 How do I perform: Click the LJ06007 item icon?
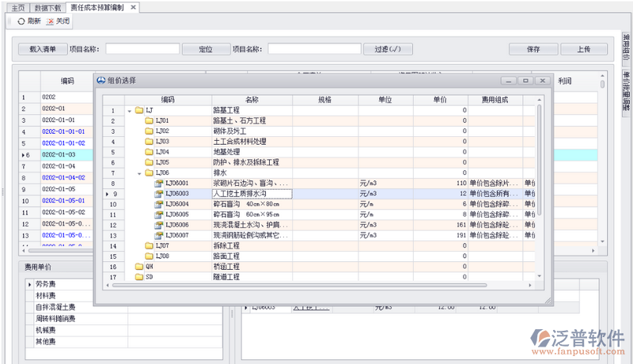point(159,235)
